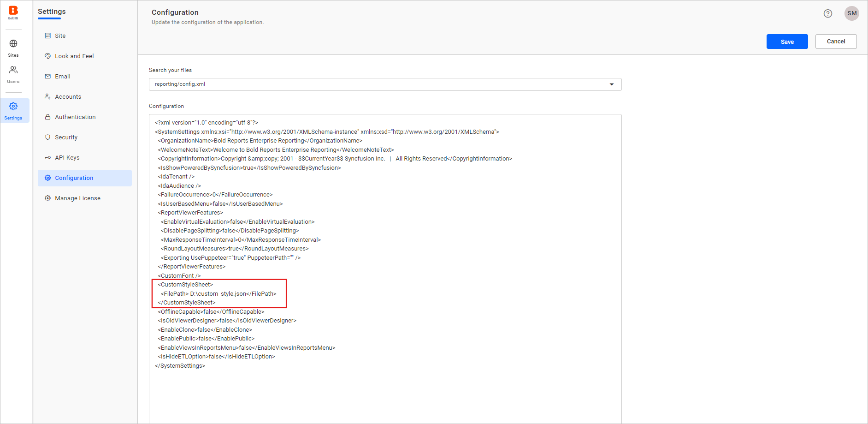The width and height of the screenshot is (868, 424).
Task: Click the API Keys key icon
Action: click(47, 157)
